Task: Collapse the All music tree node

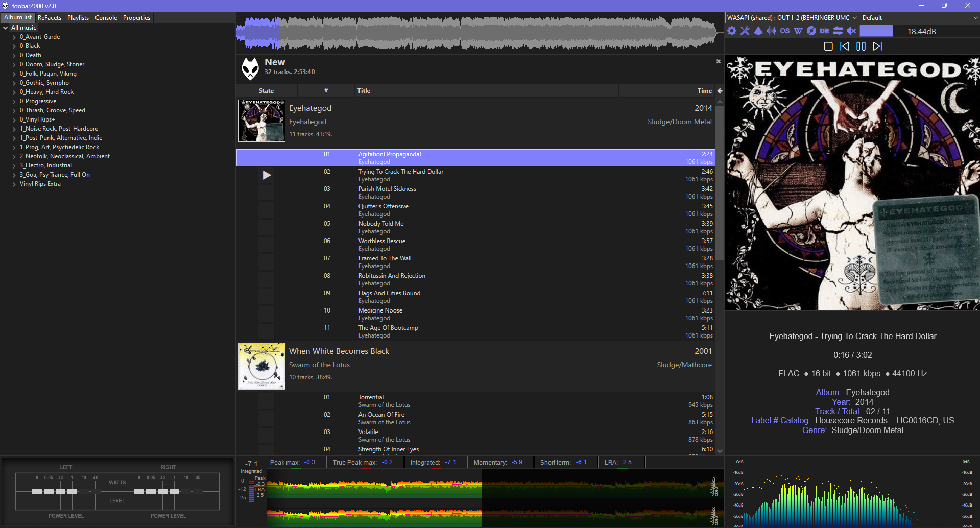Action: (x=6, y=28)
